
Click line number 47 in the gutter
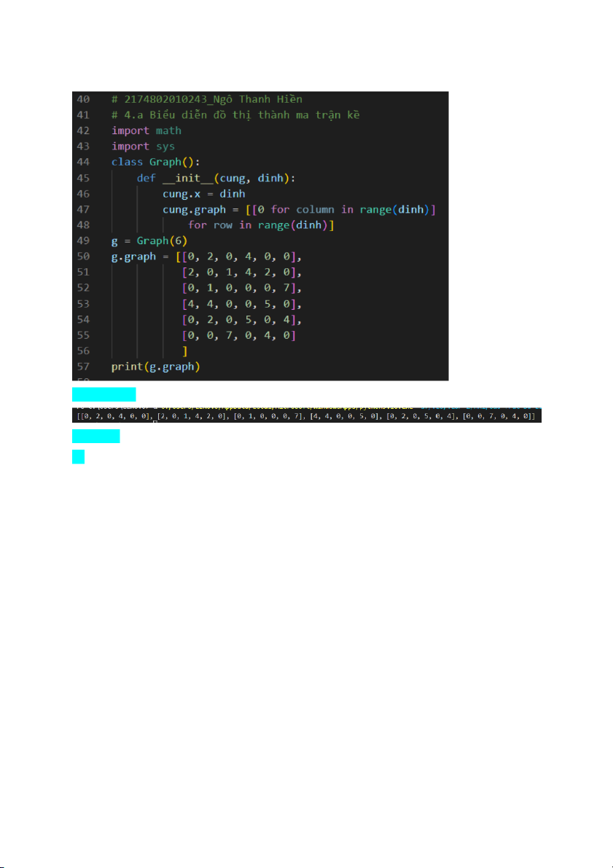pos(83,210)
